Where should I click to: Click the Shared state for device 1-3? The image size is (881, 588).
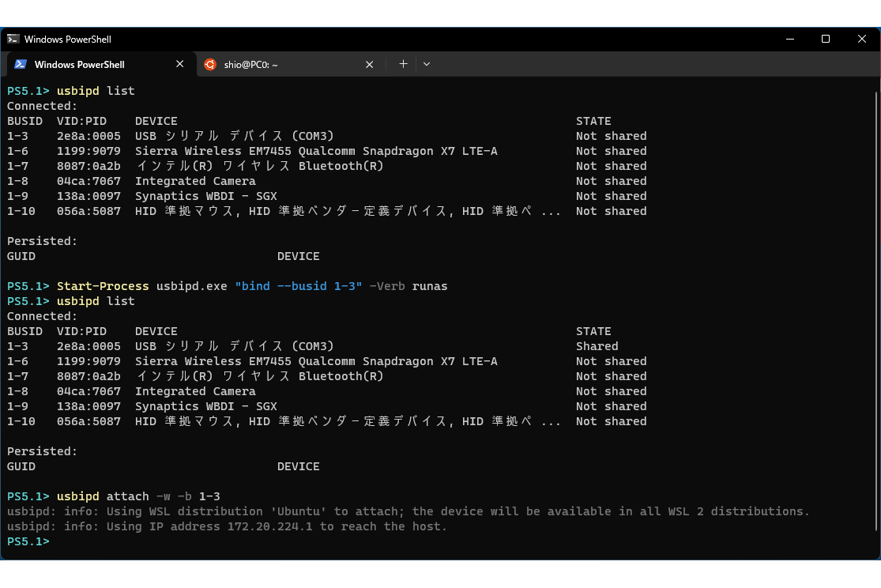click(597, 346)
